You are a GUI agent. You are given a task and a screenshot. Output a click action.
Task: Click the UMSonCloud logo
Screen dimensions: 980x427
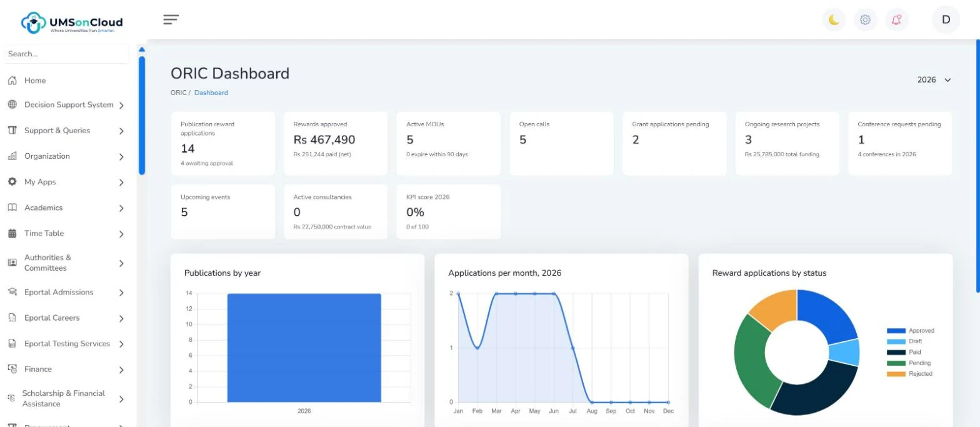72,23
